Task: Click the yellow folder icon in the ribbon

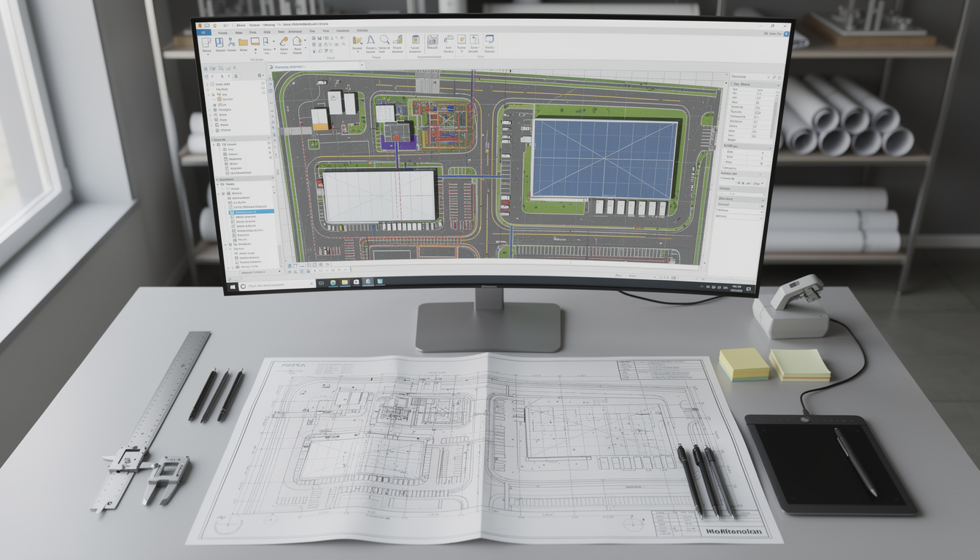Action: [243, 42]
